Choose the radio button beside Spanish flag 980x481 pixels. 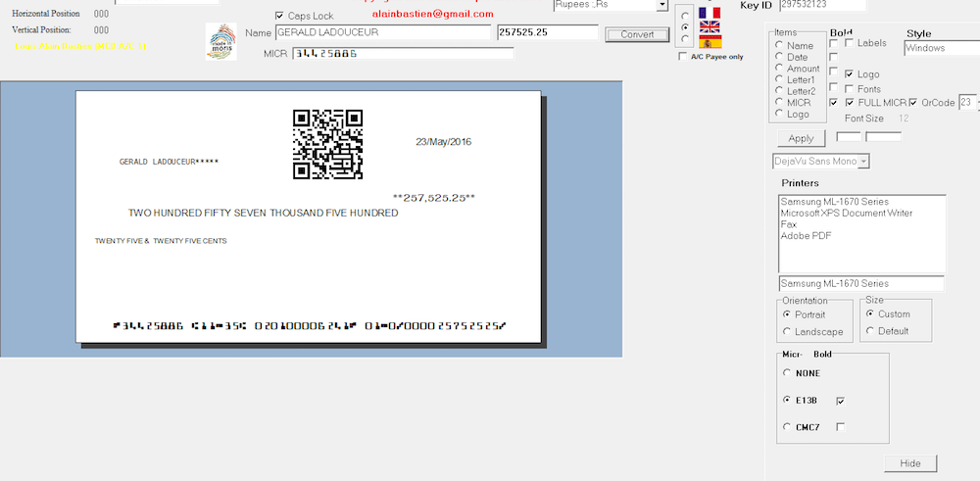tap(685, 39)
